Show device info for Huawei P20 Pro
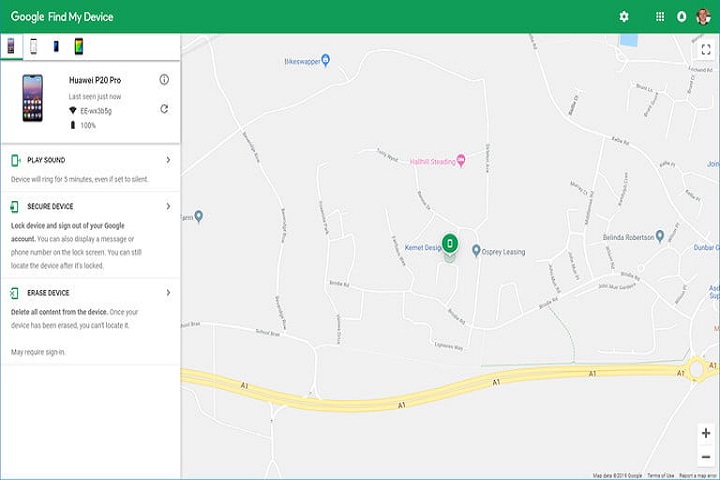The image size is (720, 480). (164, 79)
